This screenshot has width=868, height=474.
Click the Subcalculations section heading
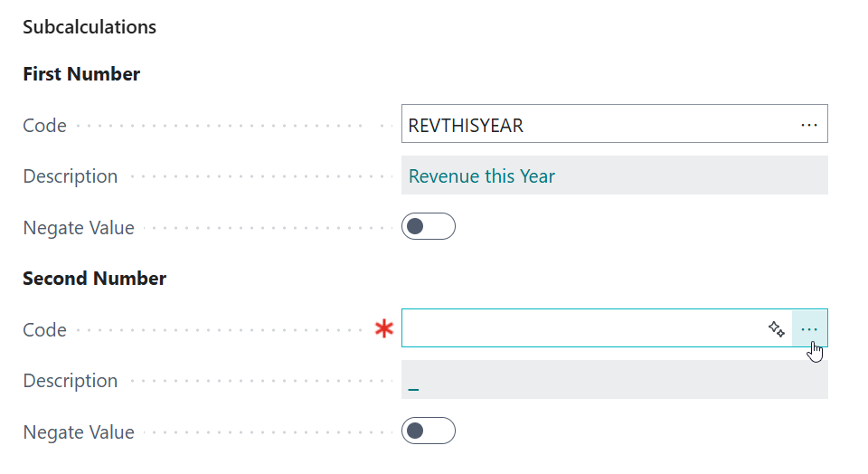pos(90,27)
